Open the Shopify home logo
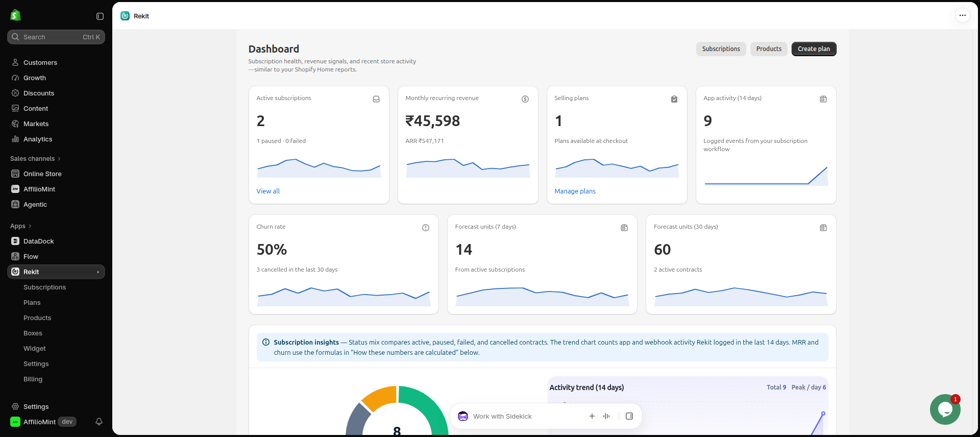This screenshot has width=980, height=437. 15,15
